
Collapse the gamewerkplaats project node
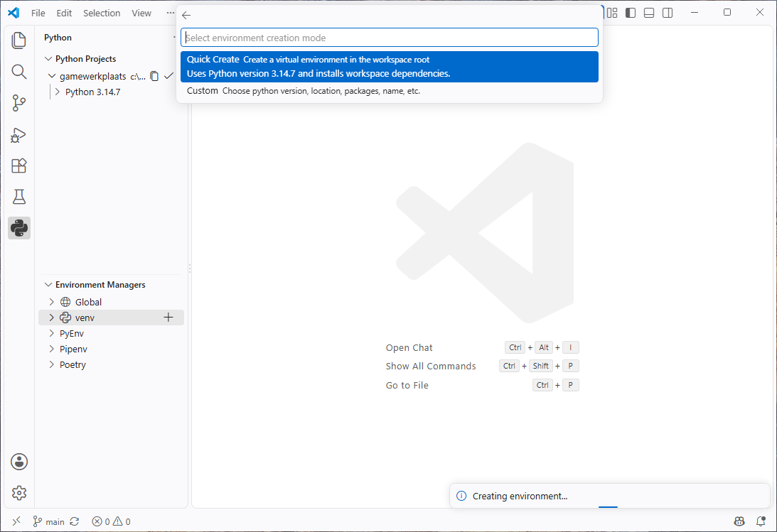[x=52, y=76]
